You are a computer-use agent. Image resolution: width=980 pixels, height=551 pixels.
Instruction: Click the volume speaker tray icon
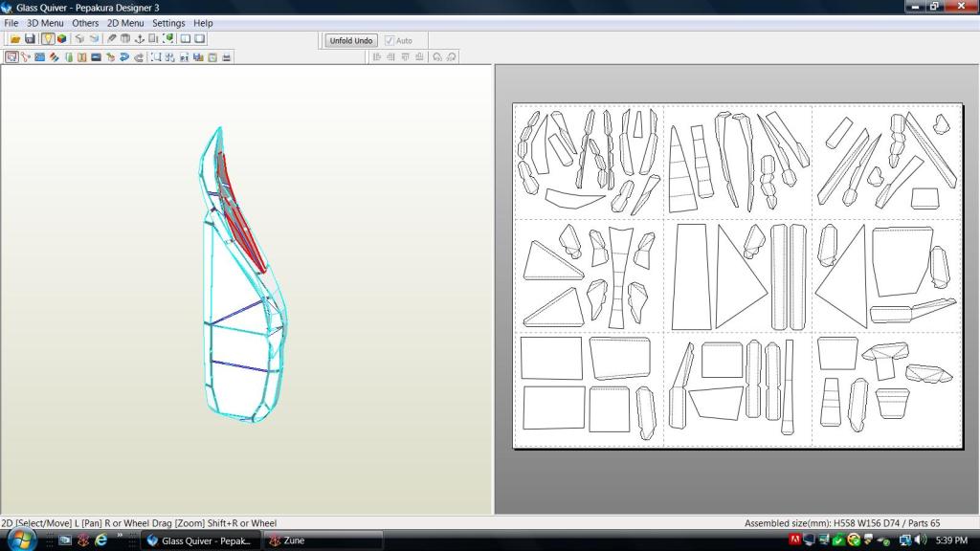[x=922, y=540]
